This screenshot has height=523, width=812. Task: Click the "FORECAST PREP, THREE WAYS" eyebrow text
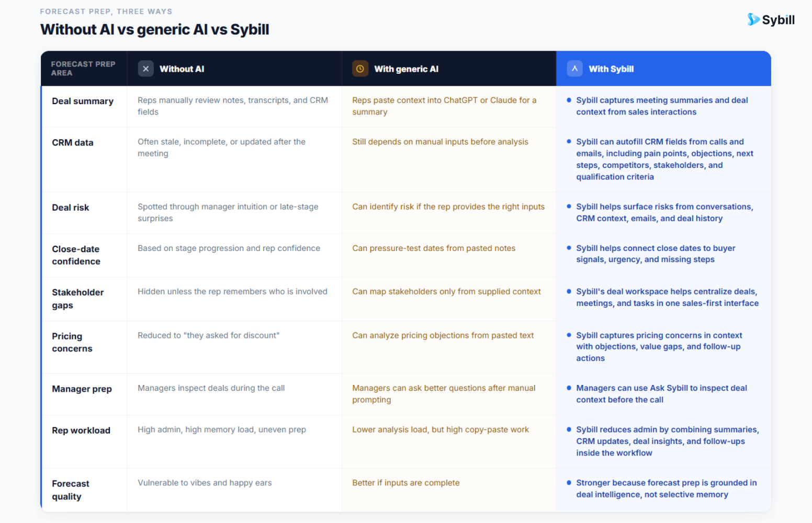tap(106, 12)
